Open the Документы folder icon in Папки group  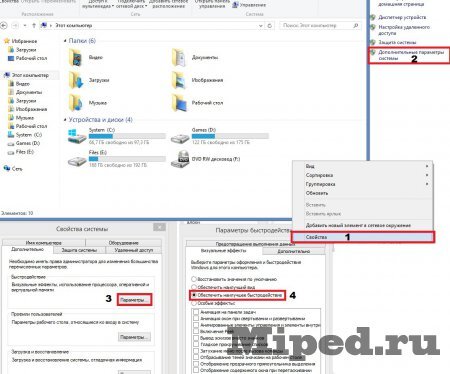click(179, 57)
